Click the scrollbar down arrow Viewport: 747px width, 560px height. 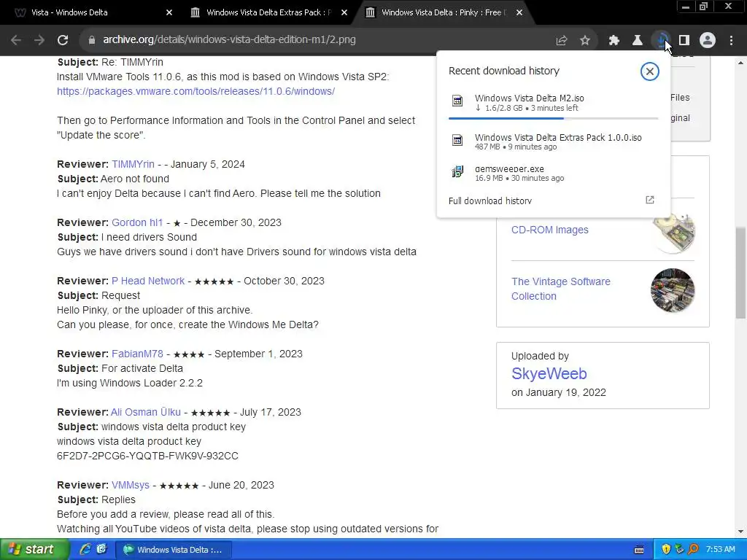[740, 532]
